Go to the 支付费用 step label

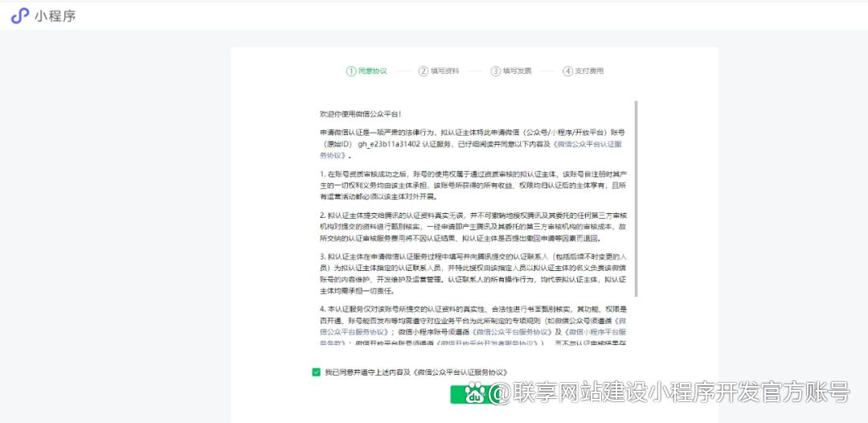[x=589, y=71]
